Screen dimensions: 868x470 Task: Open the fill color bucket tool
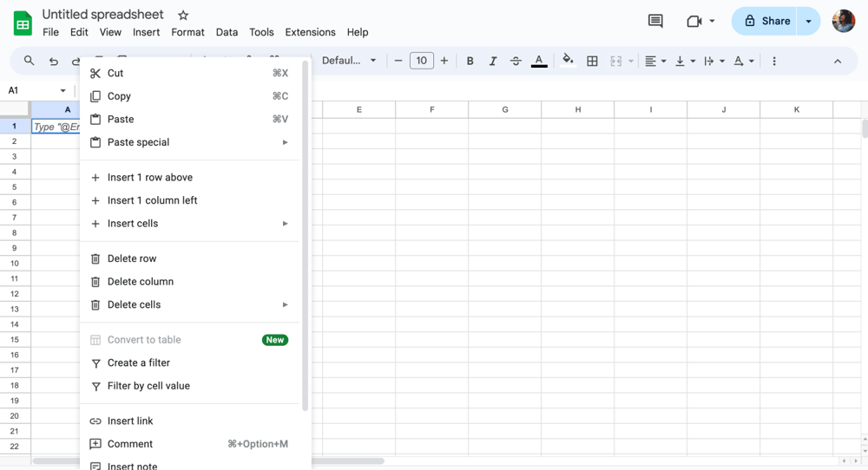coord(568,61)
